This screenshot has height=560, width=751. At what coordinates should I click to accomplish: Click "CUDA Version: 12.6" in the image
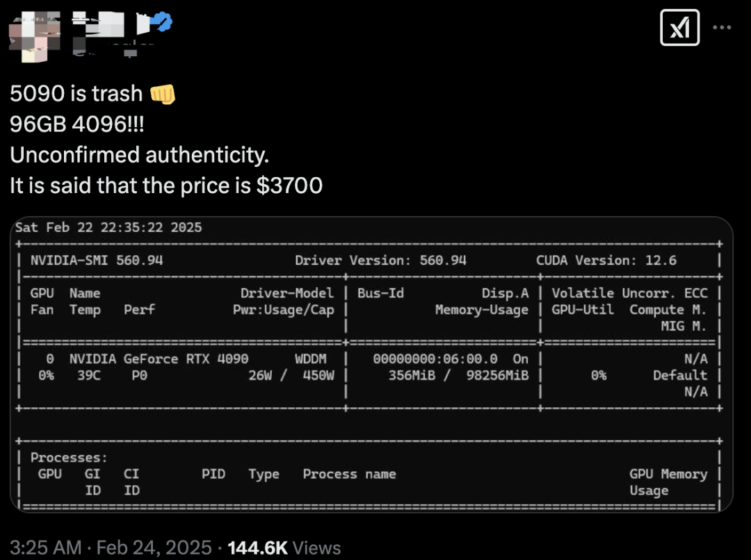pos(606,261)
